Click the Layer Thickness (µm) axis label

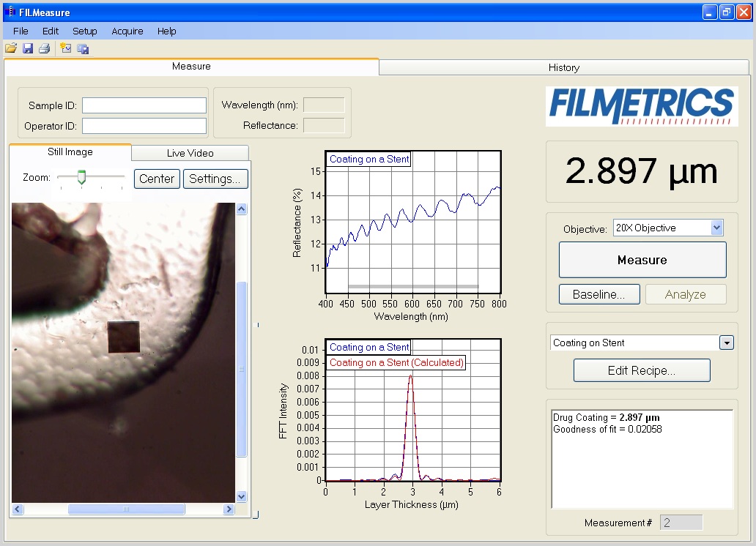411,504
